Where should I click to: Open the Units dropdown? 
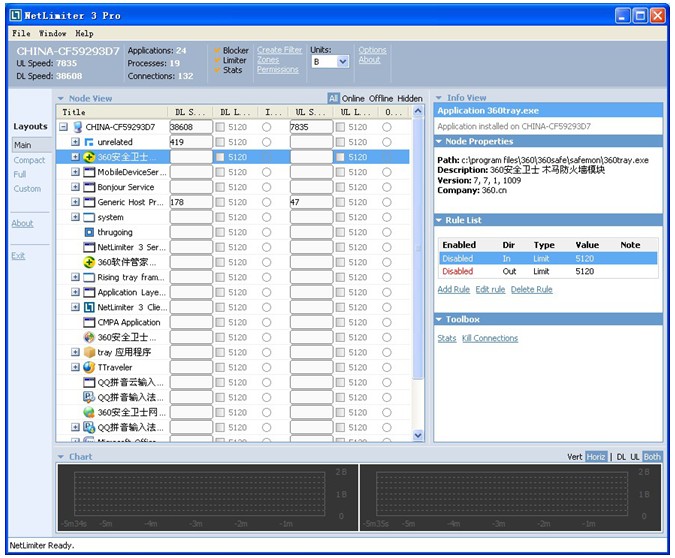(x=342, y=62)
